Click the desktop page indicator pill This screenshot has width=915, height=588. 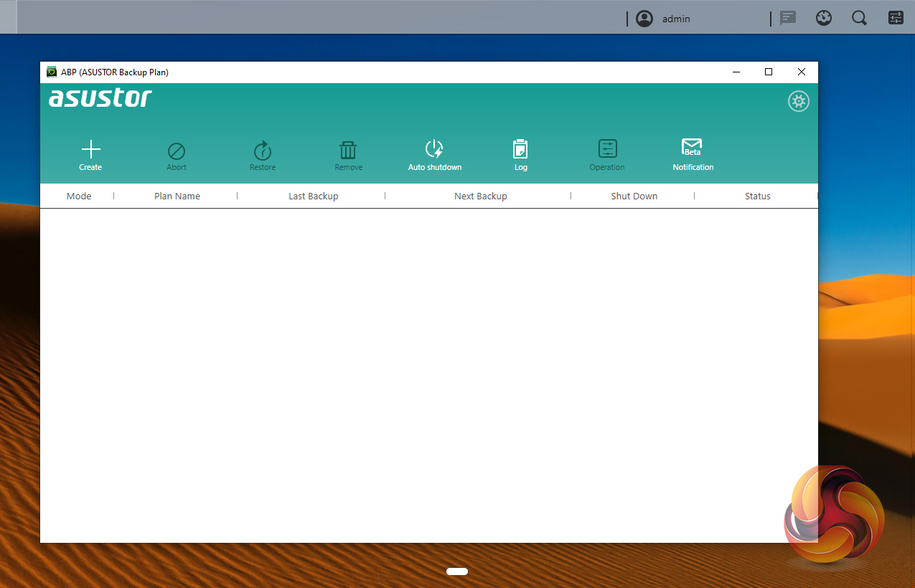pyautogui.click(x=457, y=572)
